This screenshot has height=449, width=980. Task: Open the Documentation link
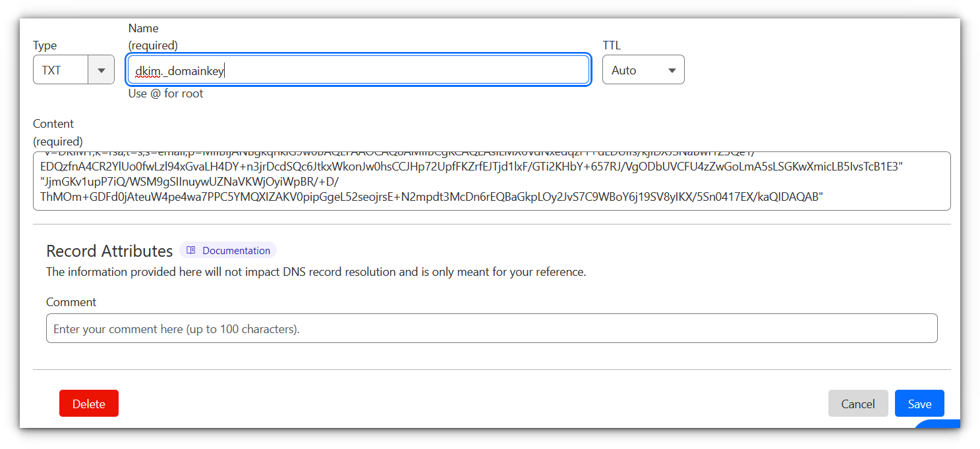click(x=236, y=250)
